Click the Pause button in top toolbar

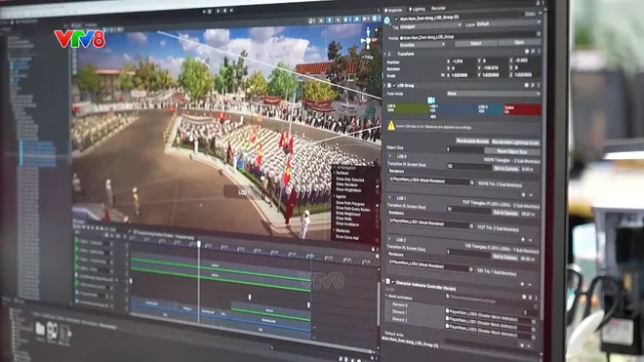click(x=224, y=11)
